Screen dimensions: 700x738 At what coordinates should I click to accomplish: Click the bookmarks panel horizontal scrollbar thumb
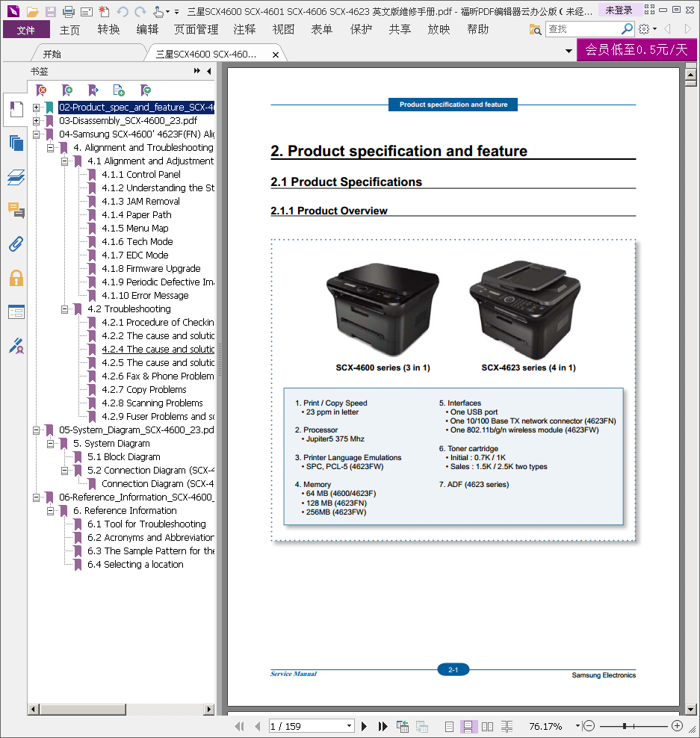[x=83, y=709]
